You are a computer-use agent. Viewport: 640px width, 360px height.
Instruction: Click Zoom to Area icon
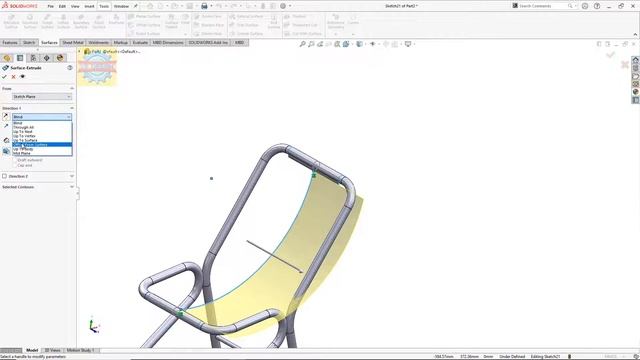311,44
